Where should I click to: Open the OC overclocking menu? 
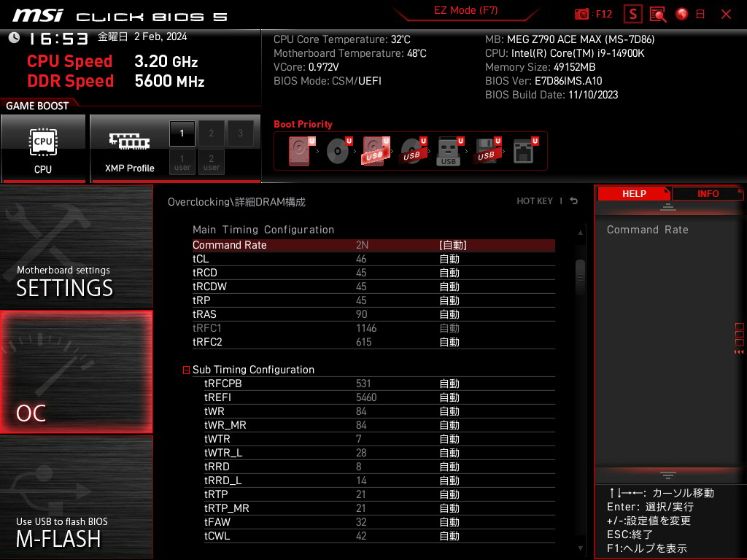(77, 373)
